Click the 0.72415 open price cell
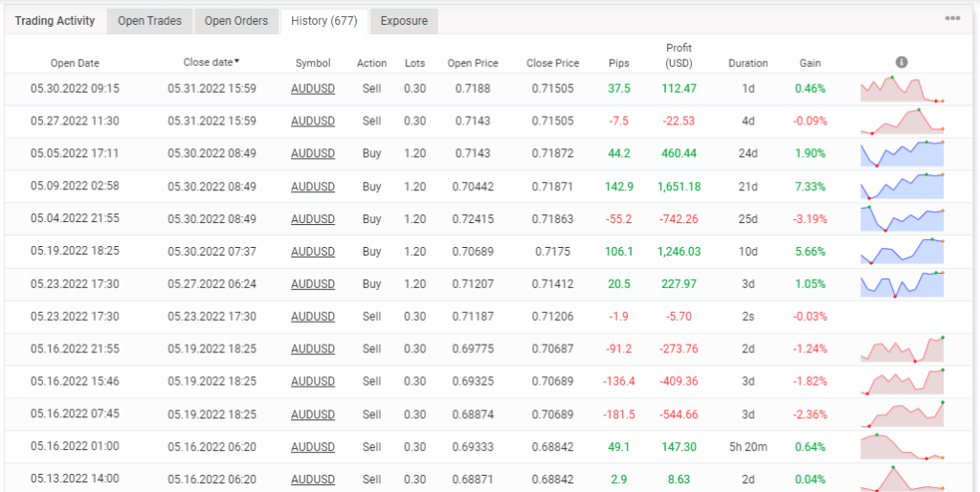This screenshot has width=980, height=492. [473, 219]
